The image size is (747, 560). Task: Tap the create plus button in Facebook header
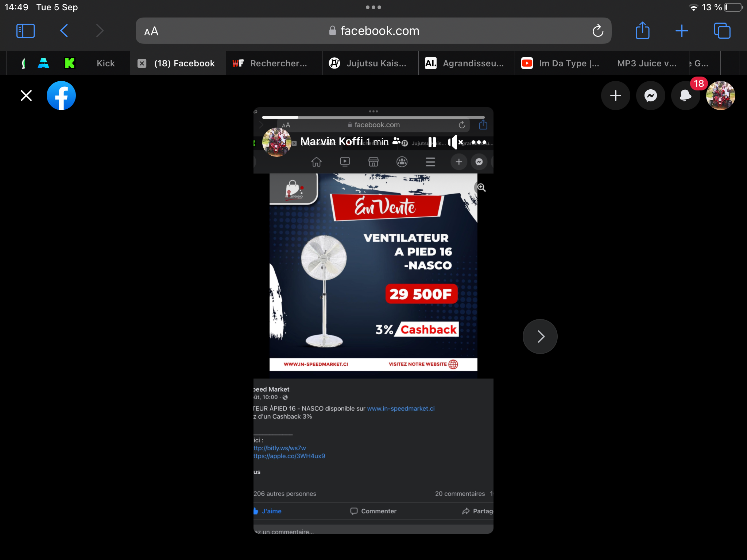pyautogui.click(x=615, y=96)
